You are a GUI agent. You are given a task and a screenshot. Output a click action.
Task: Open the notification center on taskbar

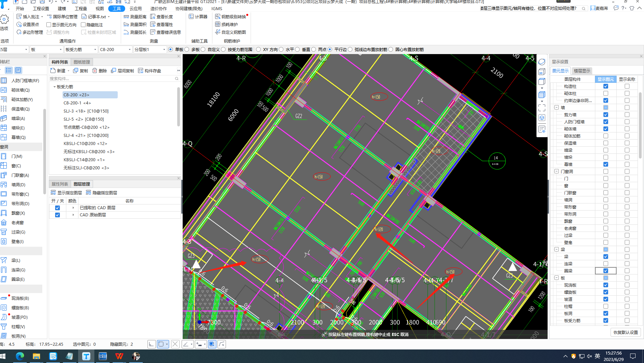point(633,356)
